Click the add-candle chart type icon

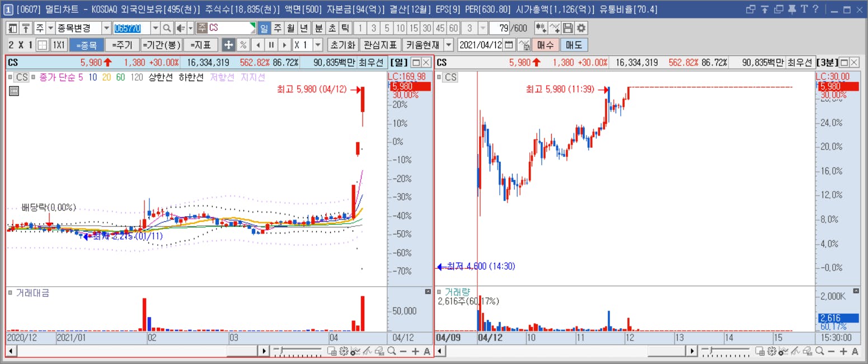click(x=541, y=29)
